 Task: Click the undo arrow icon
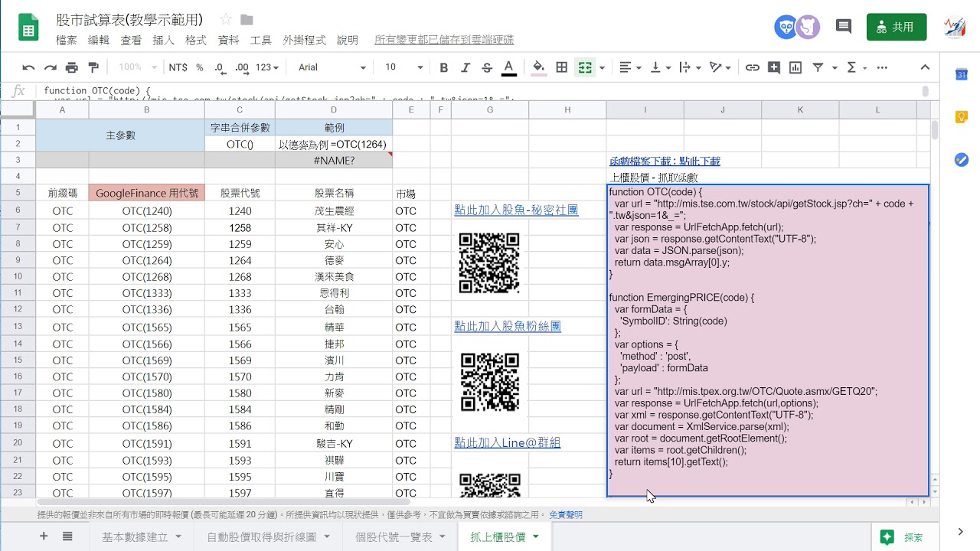[28, 67]
